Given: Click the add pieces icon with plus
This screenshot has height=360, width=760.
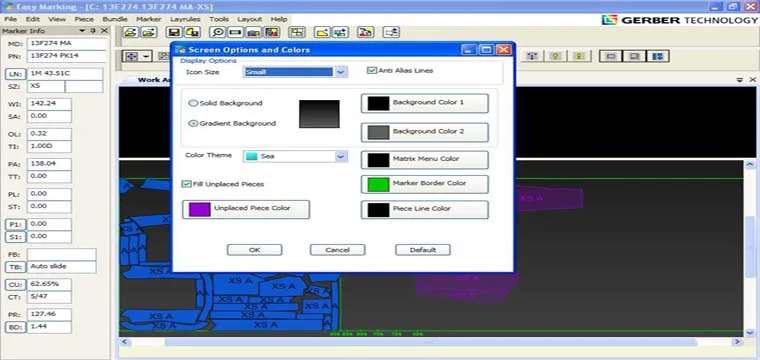Looking at the screenshot, I should click(x=340, y=32).
